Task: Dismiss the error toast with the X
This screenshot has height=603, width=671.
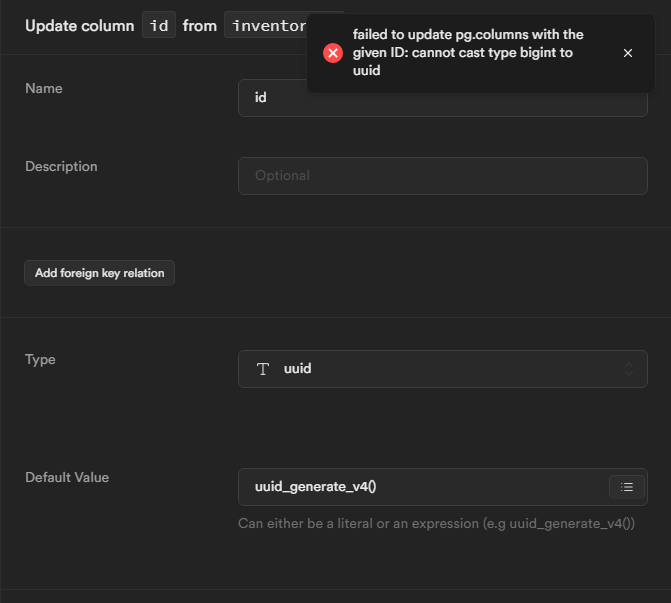Action: pyautogui.click(x=628, y=53)
